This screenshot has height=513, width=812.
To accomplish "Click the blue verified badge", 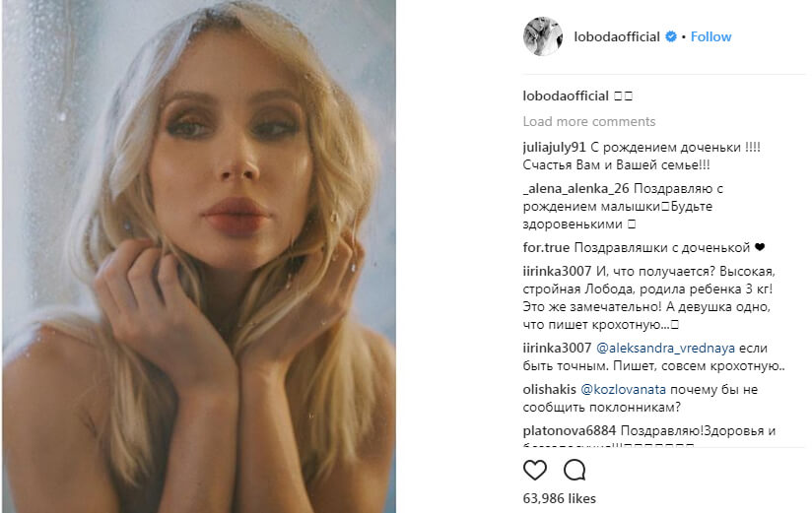I will pos(671,36).
